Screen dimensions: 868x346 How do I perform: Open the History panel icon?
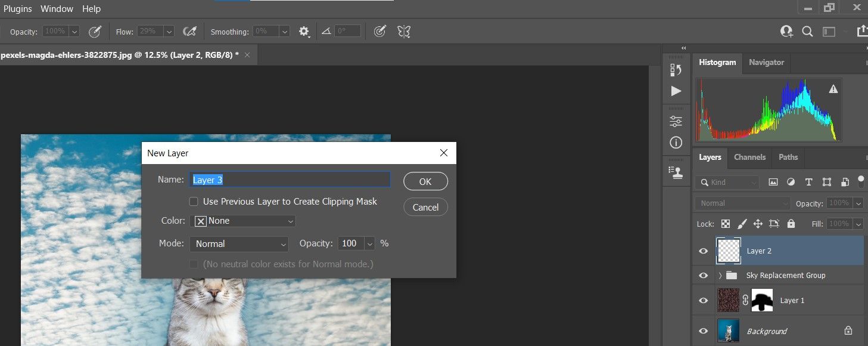(x=676, y=70)
